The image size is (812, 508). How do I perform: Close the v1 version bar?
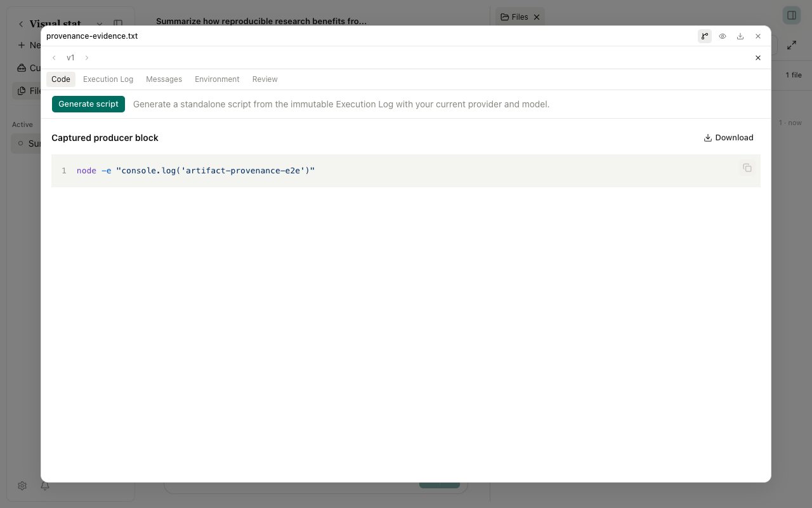[x=758, y=58]
